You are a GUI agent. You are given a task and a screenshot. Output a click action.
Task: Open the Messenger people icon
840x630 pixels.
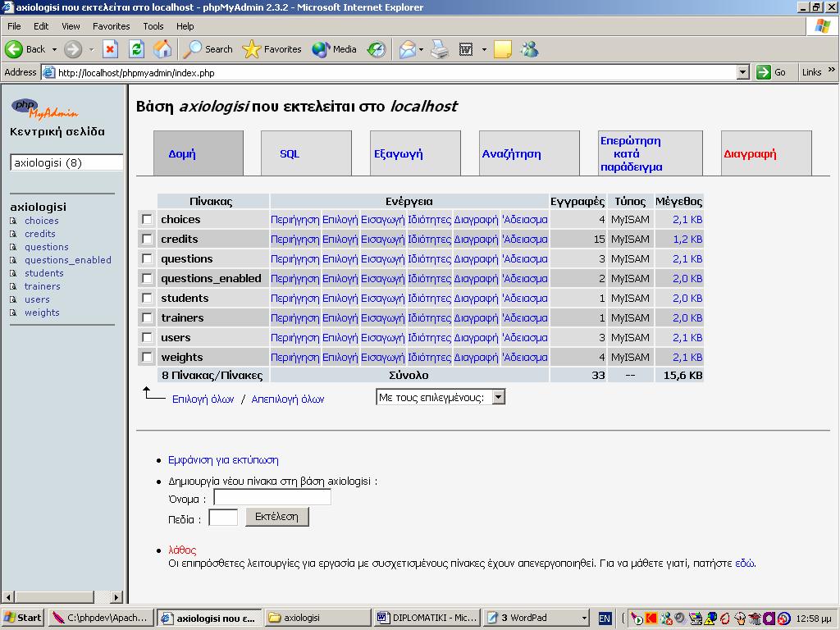click(x=530, y=49)
